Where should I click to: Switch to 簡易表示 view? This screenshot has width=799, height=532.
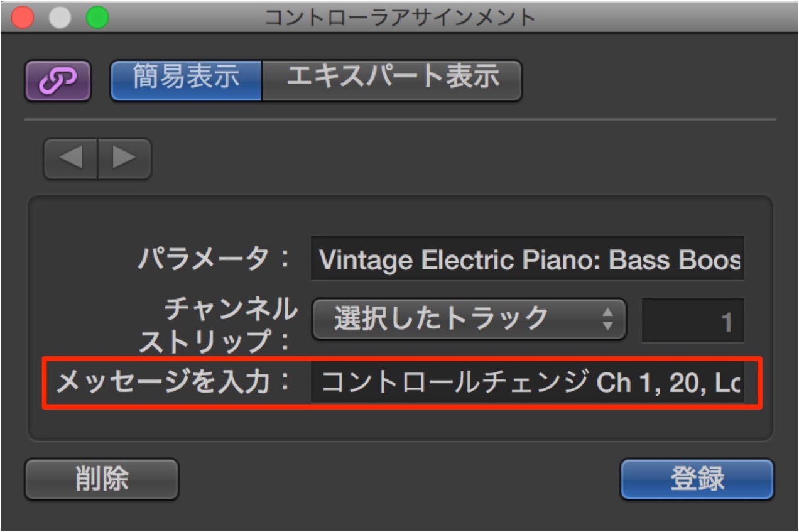[186, 80]
